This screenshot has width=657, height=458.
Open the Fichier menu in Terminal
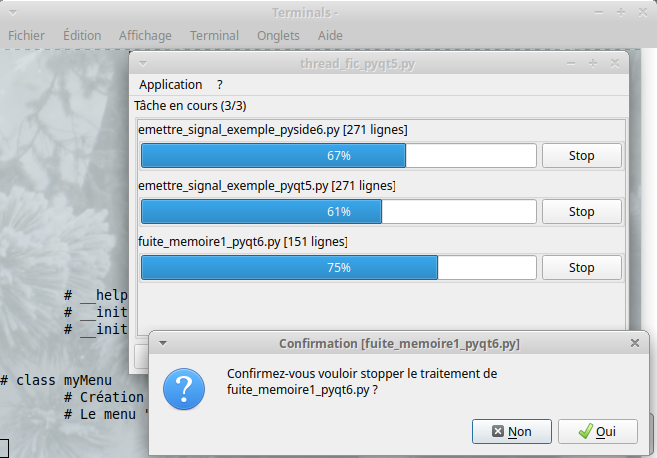pos(27,35)
